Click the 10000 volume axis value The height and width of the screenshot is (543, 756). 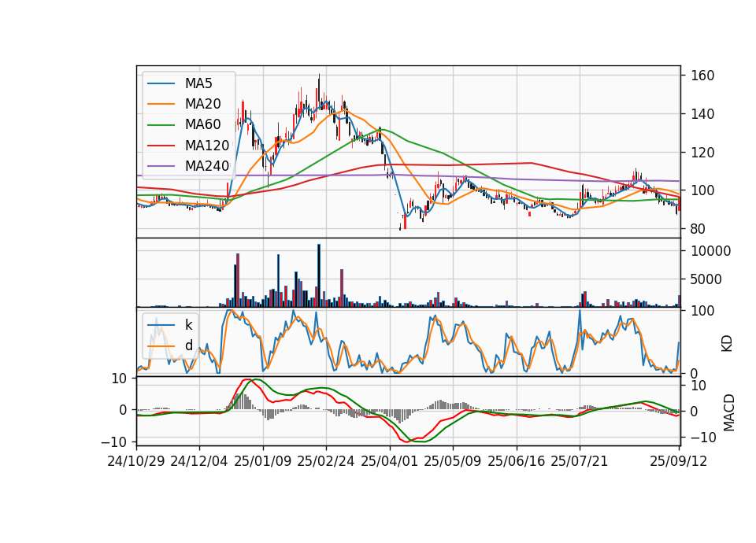[x=710, y=251]
